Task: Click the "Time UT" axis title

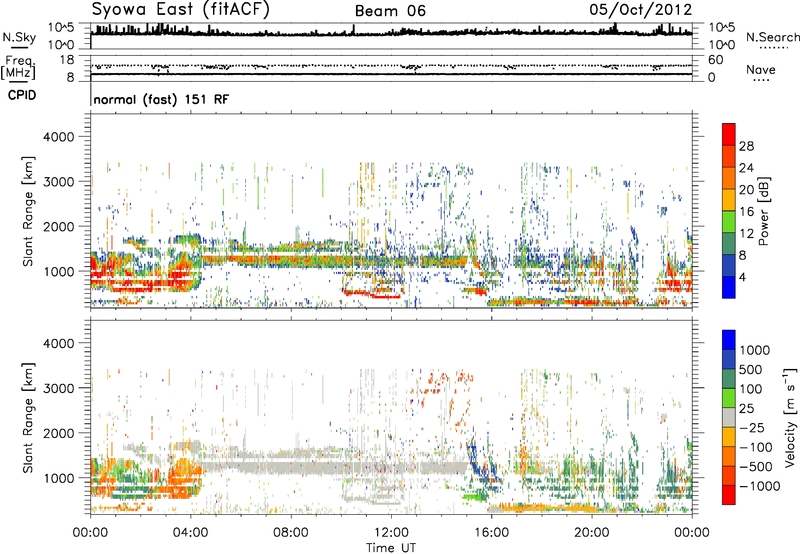Action: click(x=391, y=548)
